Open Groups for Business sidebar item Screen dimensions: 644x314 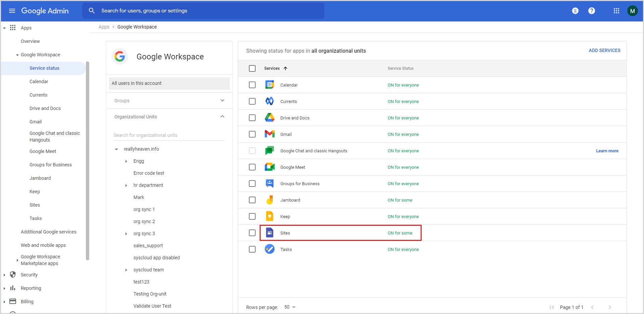pos(51,165)
